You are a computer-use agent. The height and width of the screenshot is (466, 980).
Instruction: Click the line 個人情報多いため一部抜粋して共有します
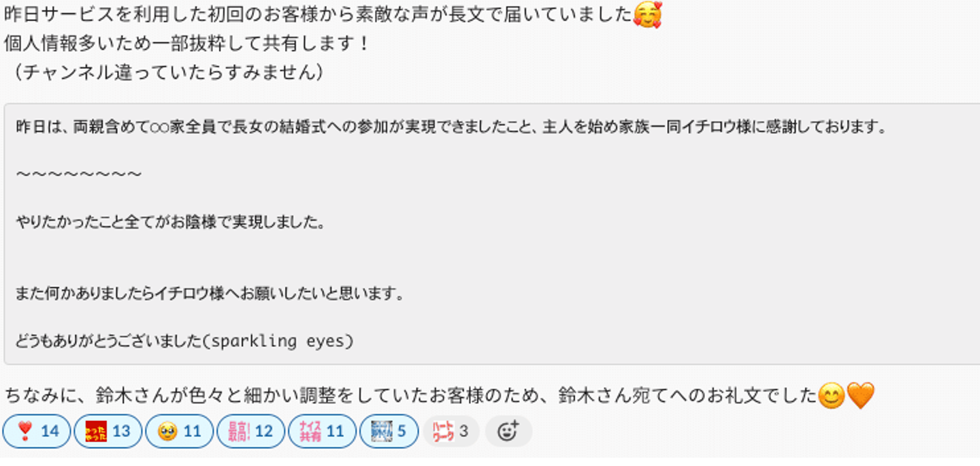[186, 44]
